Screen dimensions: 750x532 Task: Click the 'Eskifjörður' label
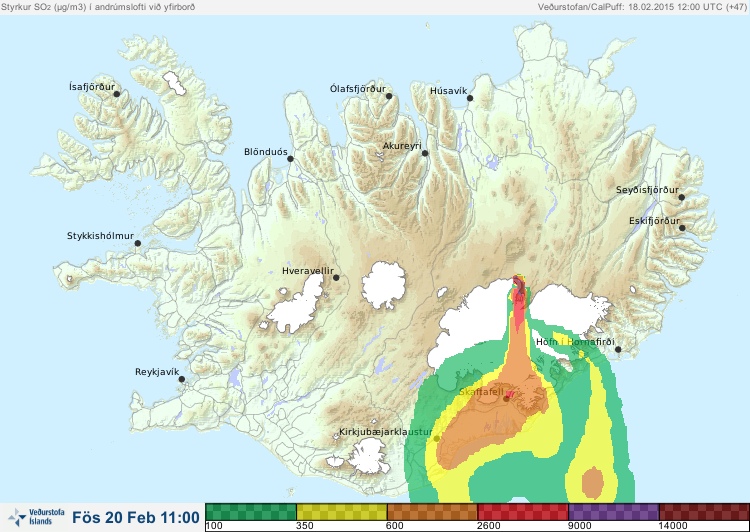[654, 221]
